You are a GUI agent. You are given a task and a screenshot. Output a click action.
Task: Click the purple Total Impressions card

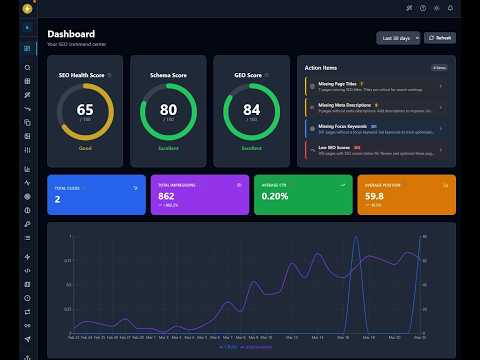[200, 195]
